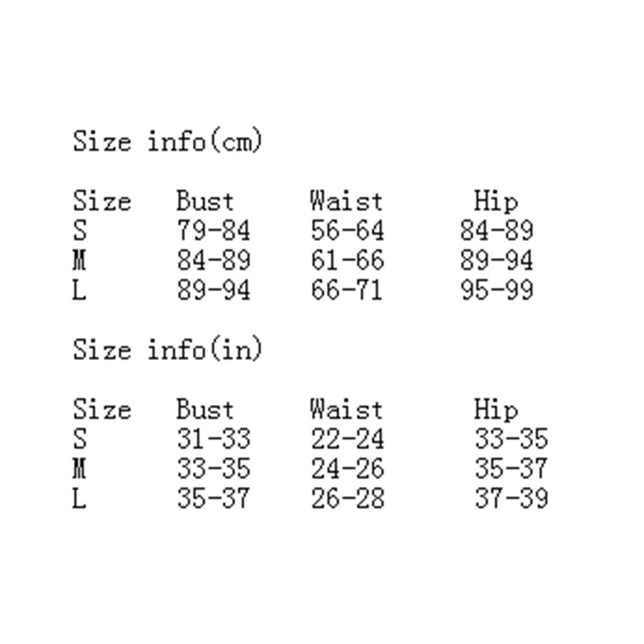Select the 24-26 waist value in inches
644x644 pixels.
click(x=347, y=469)
